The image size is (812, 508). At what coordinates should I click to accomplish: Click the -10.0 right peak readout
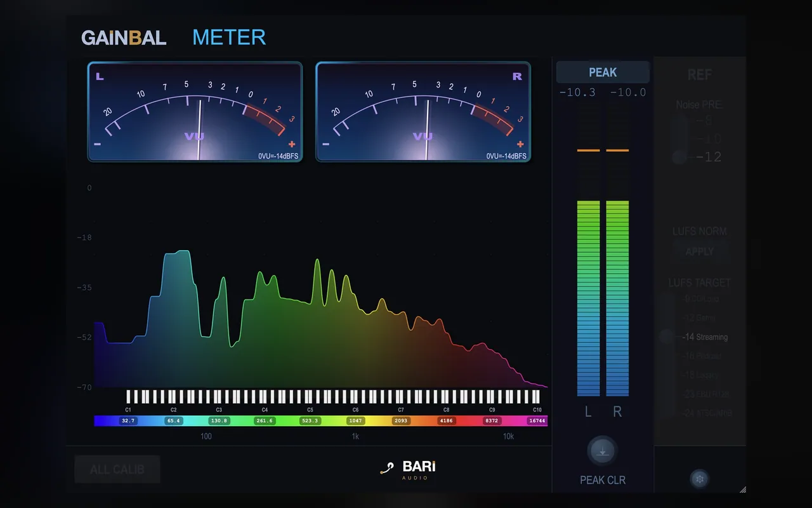click(628, 93)
